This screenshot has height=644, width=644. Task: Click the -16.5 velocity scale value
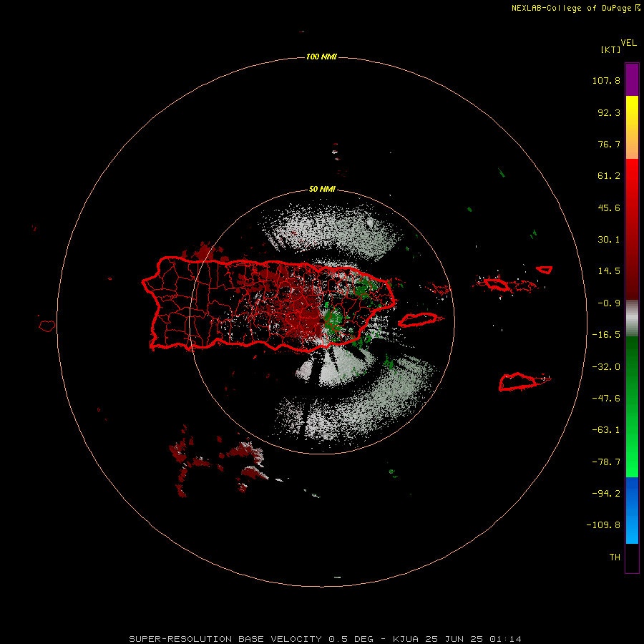point(606,335)
